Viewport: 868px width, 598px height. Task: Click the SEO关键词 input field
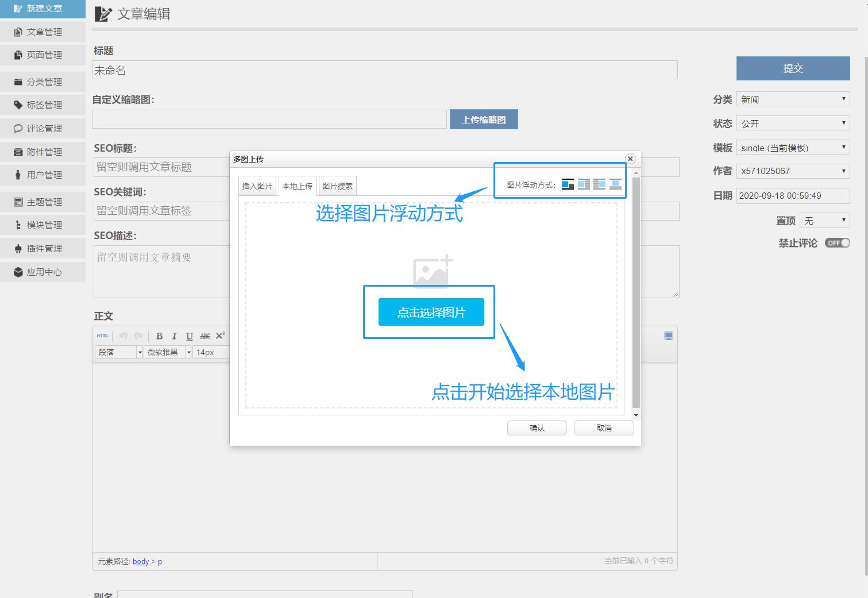(386, 211)
